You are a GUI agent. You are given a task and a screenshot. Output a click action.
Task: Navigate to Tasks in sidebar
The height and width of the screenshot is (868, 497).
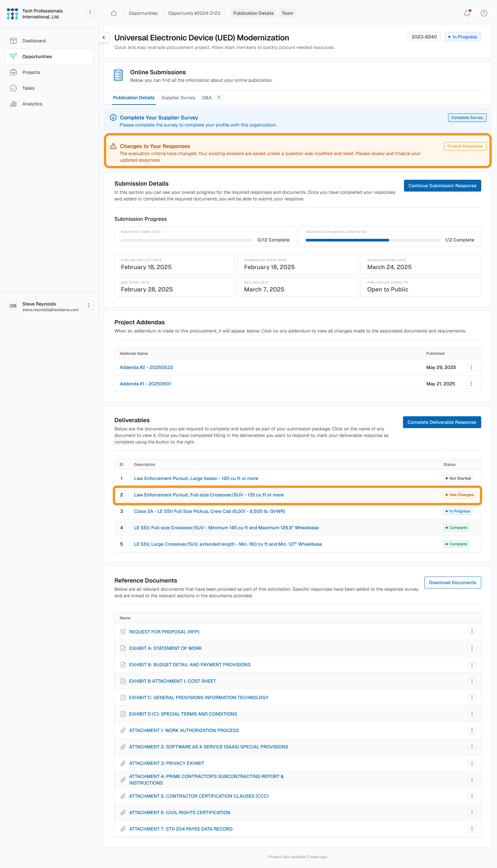click(28, 88)
